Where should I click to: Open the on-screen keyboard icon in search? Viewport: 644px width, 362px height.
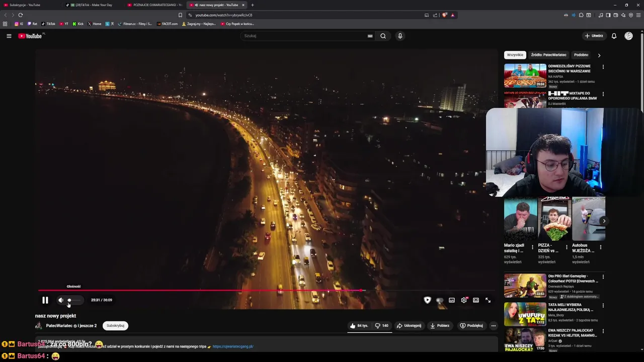[370, 36]
